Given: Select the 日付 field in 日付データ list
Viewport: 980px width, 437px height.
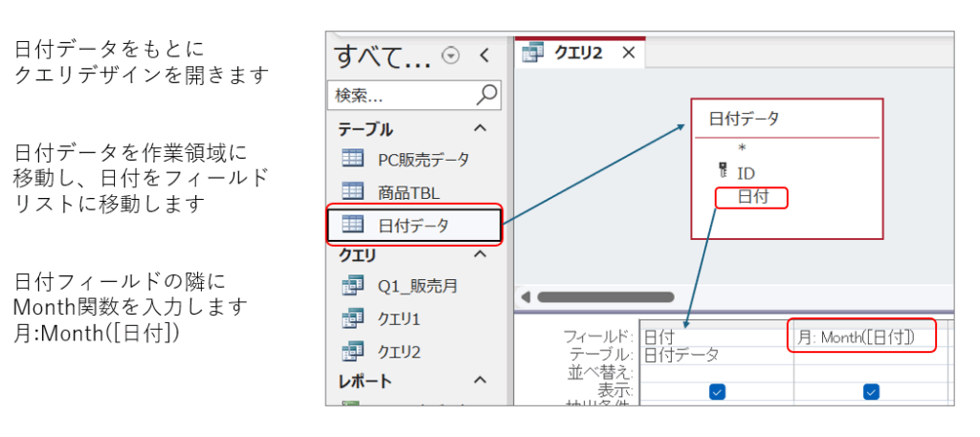Looking at the screenshot, I should 751,198.
